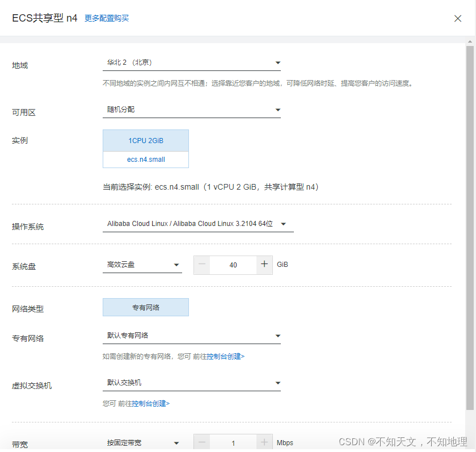476x452 pixels.
Task: Follow 控制台创建 link under 虚拟交换机
Action: 150,403
